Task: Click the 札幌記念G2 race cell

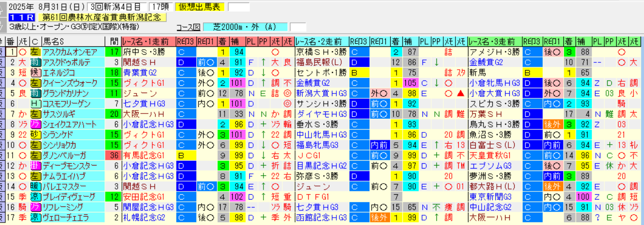Action: (148, 217)
